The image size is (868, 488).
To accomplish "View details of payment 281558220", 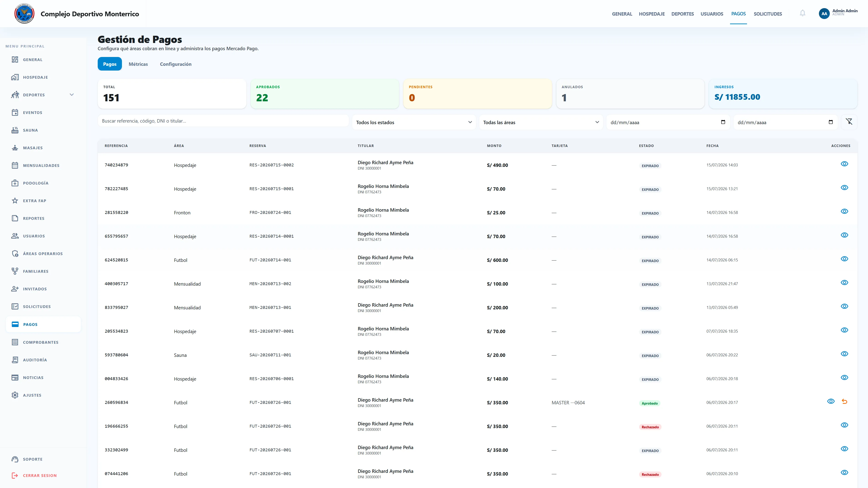I will coord(844,211).
